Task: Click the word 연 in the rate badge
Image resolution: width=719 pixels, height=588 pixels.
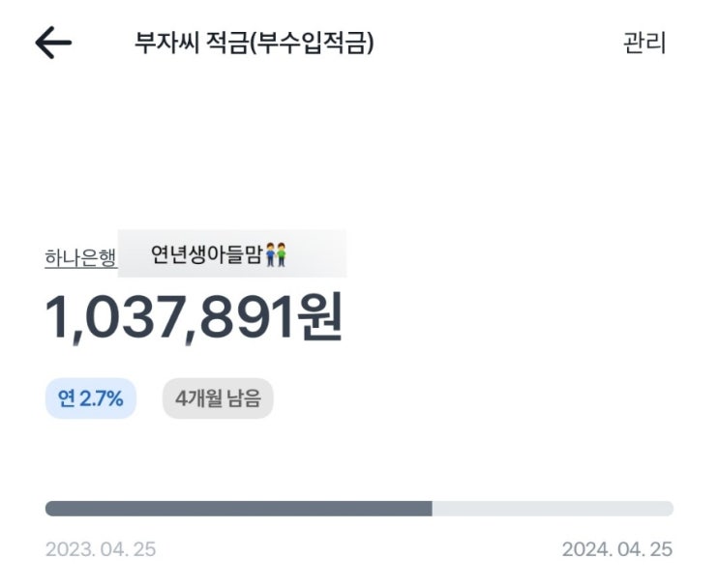Action: point(67,398)
